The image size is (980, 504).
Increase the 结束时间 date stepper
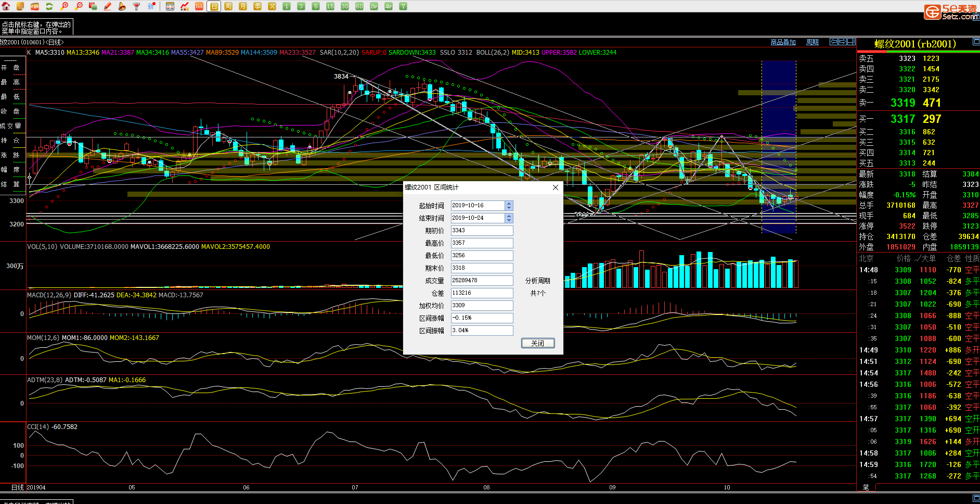(x=509, y=216)
